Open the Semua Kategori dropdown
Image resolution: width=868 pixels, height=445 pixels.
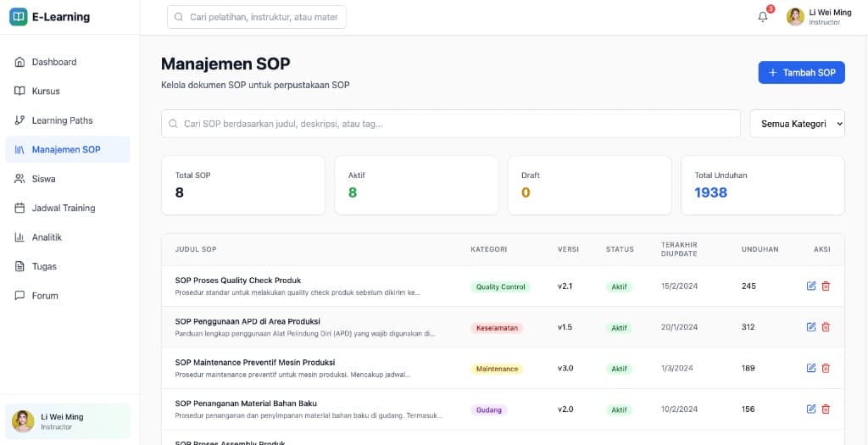[797, 124]
